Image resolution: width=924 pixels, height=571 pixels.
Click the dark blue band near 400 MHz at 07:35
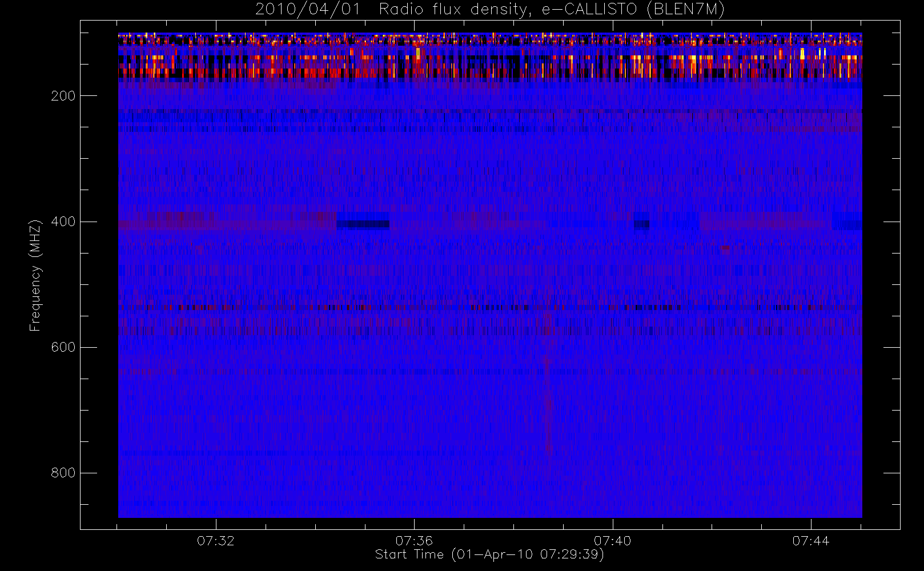point(363,224)
